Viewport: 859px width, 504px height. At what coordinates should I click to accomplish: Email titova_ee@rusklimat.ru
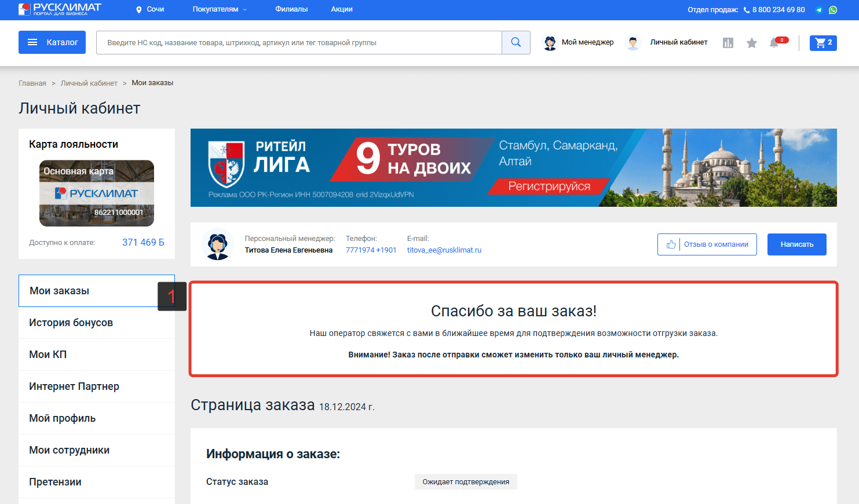tap(444, 250)
